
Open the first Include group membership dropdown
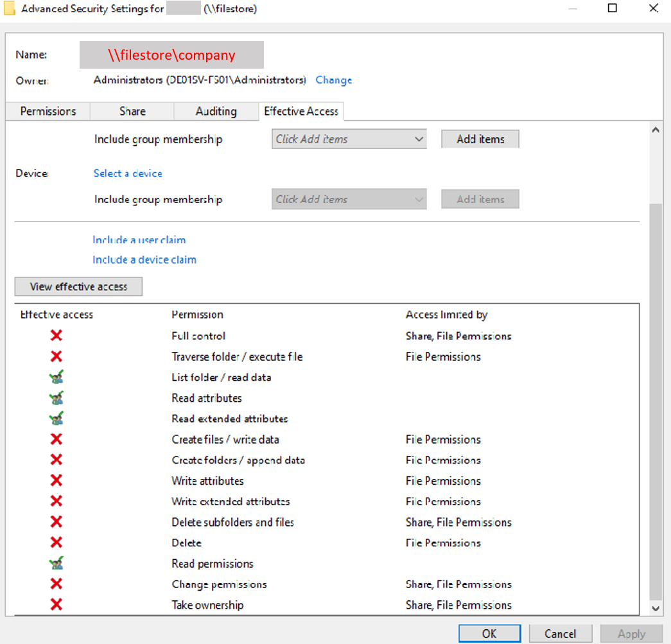point(349,139)
